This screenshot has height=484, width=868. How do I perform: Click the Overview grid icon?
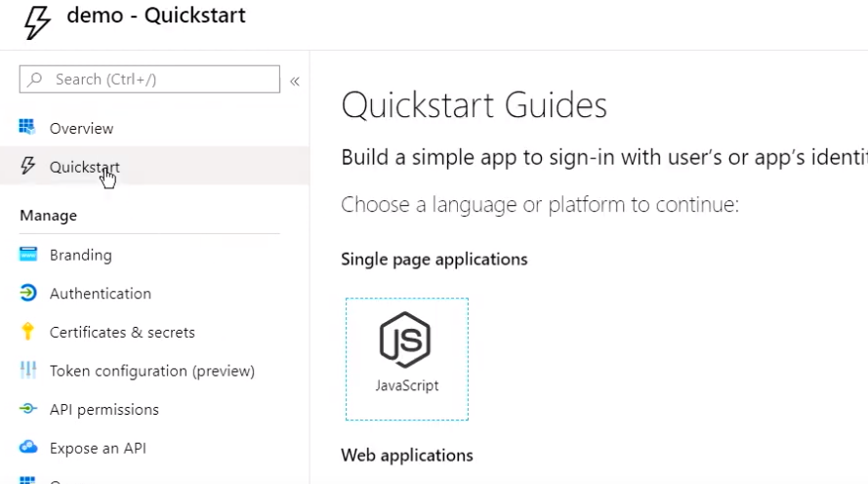(27, 127)
